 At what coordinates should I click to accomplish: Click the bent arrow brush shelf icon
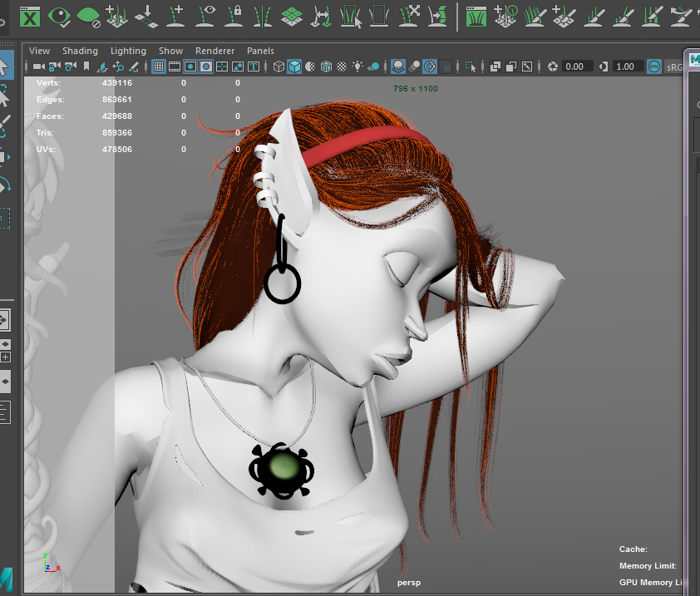(x=680, y=17)
